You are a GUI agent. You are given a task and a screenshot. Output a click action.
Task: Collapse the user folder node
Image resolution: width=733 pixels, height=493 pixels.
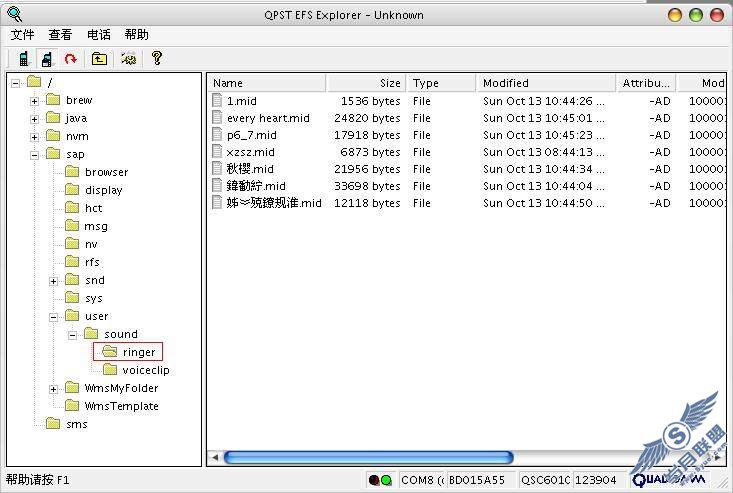tap(53, 317)
